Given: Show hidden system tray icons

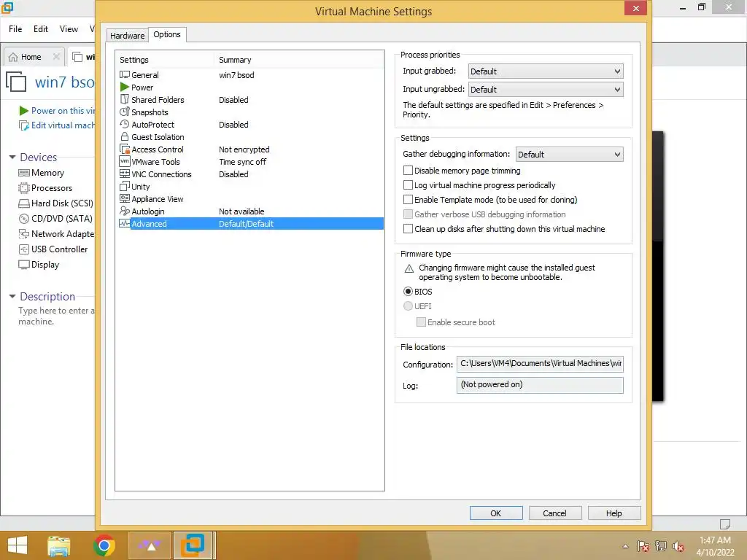Looking at the screenshot, I should [625, 546].
